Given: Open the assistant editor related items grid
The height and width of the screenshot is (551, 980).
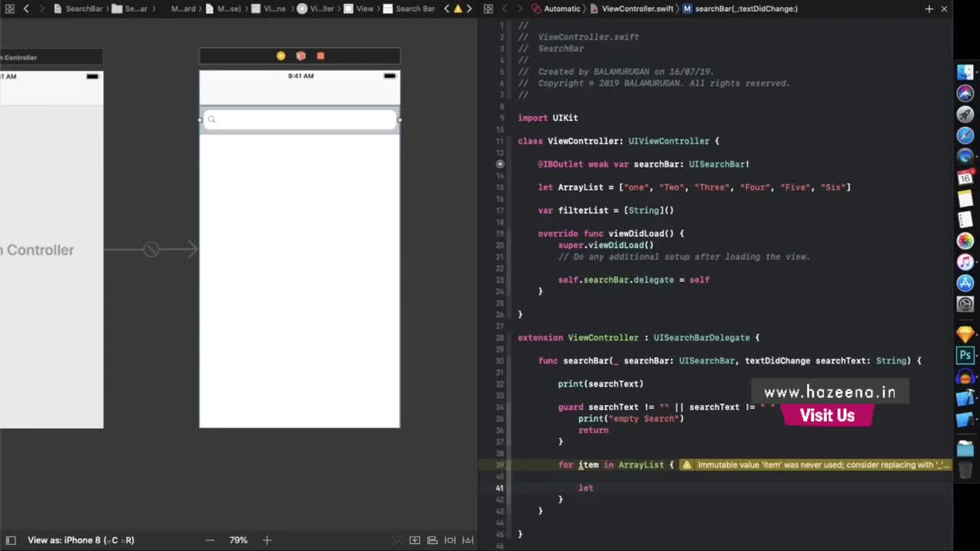Looking at the screenshot, I should click(x=488, y=8).
